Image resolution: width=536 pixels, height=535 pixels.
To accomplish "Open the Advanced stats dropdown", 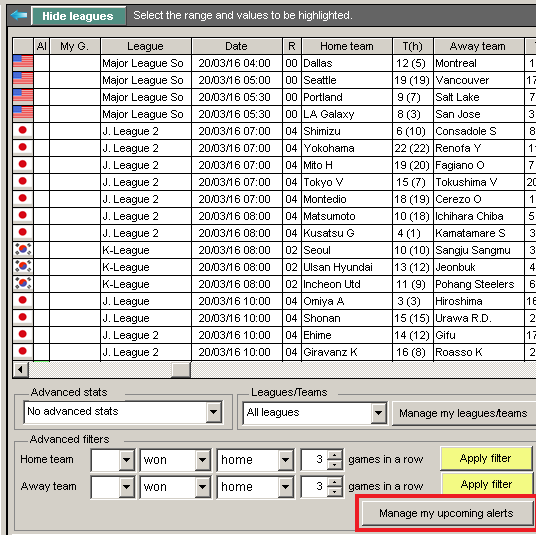I will 213,411.
